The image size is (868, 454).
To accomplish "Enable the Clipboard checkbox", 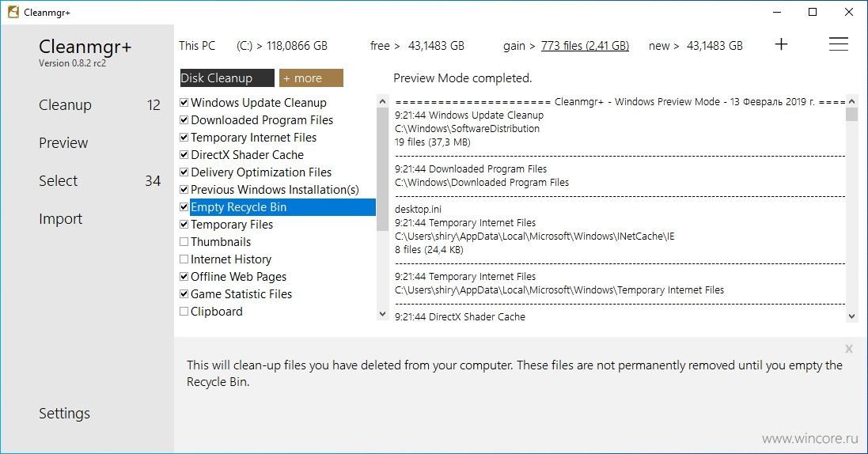I will point(184,311).
